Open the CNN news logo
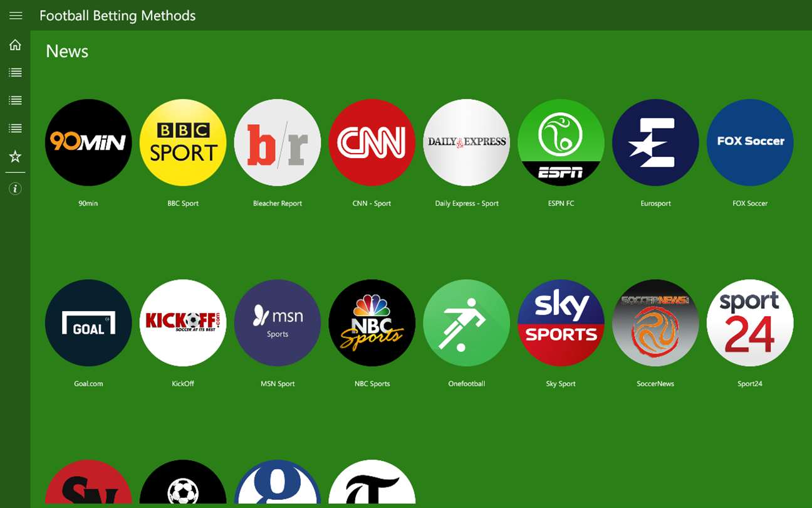812x508 pixels. point(372,142)
